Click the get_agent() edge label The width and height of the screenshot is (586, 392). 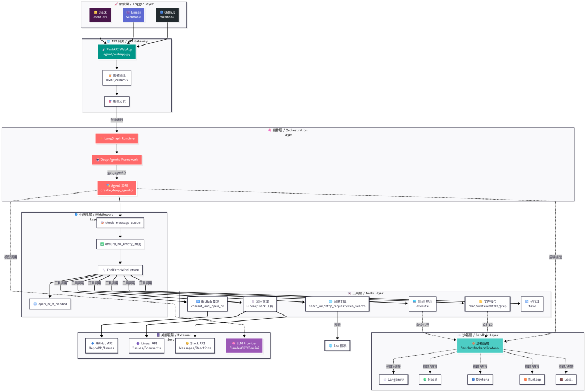coord(117,173)
